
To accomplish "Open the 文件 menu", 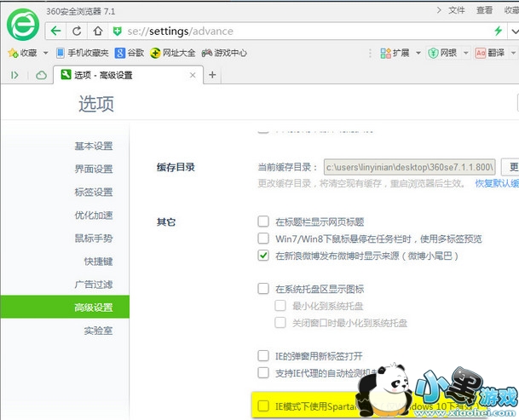I will [457, 10].
